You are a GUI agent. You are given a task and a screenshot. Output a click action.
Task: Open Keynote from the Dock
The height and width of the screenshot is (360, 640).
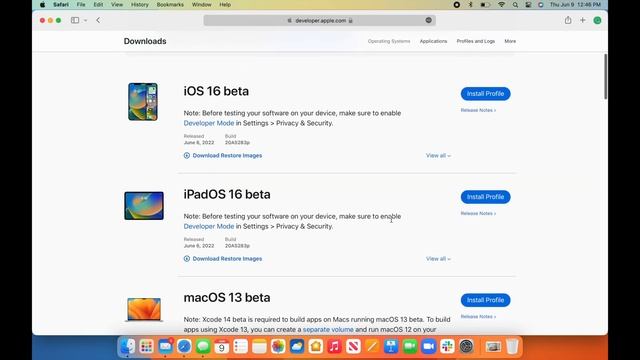[391, 347]
